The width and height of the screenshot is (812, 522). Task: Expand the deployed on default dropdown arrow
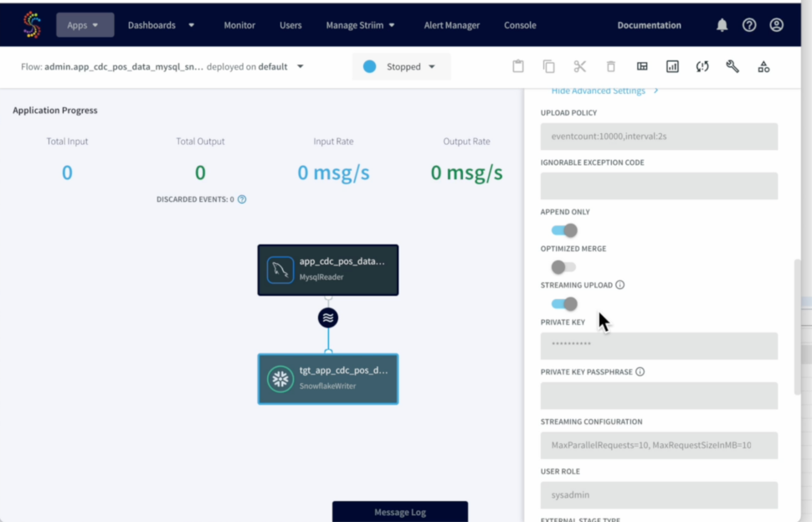pyautogui.click(x=301, y=66)
